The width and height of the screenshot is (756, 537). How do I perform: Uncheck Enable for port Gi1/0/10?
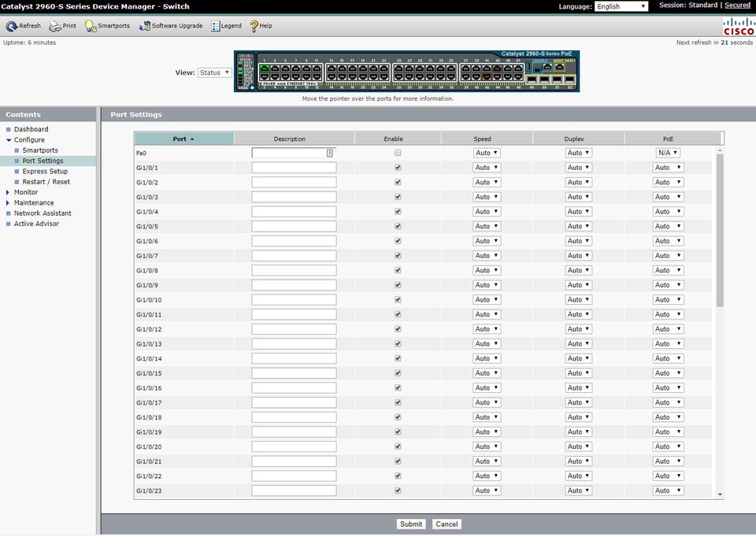[x=398, y=299]
